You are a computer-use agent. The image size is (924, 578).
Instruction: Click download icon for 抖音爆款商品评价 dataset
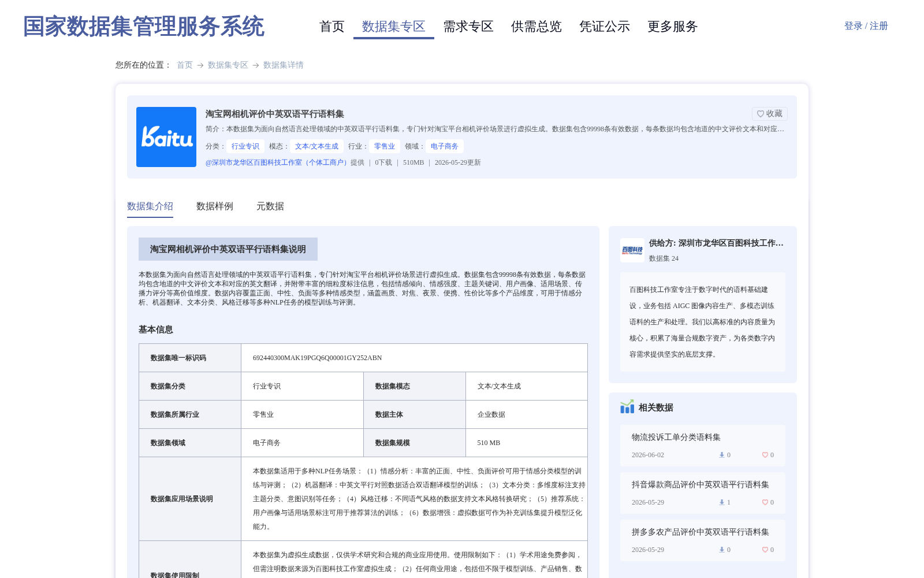[x=721, y=502]
